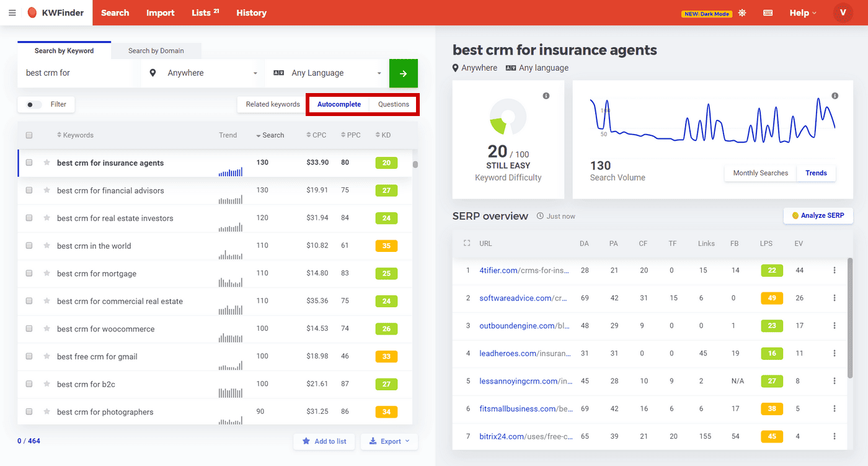The width and height of the screenshot is (868, 466).
Task: Select all keywords via header checkbox
Action: [x=29, y=135]
